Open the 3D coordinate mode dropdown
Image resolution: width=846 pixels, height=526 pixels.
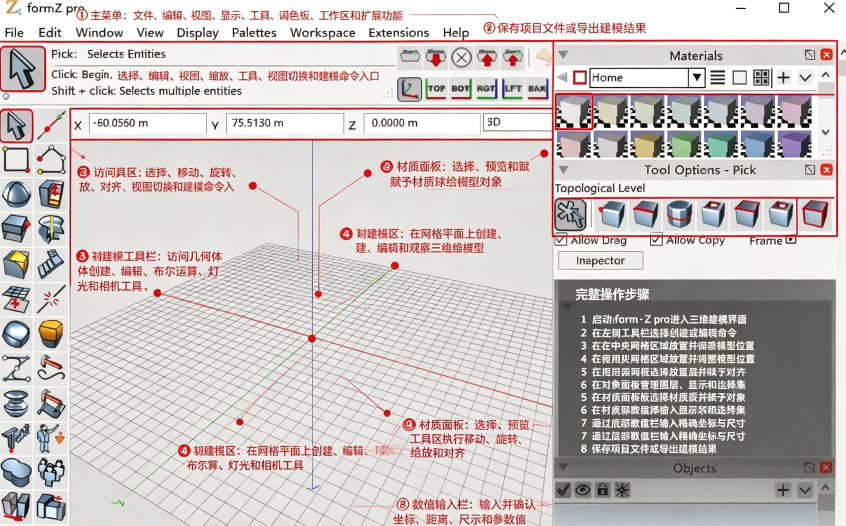[x=517, y=122]
